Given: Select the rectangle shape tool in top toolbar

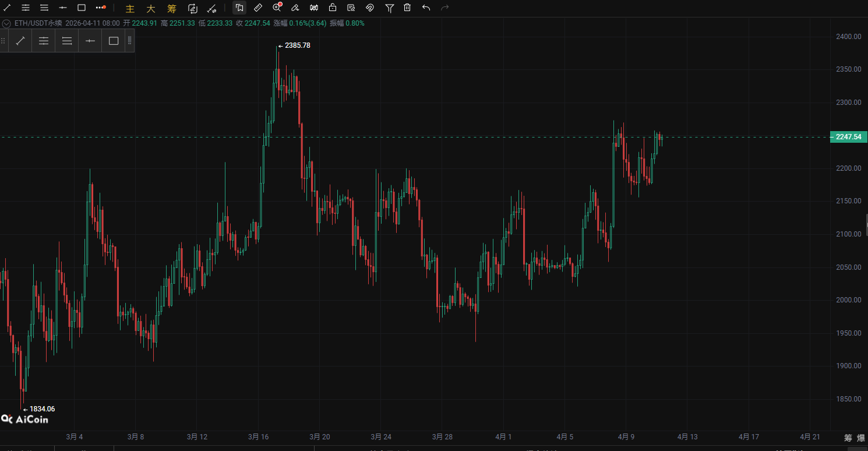Looking at the screenshot, I should click(x=82, y=8).
